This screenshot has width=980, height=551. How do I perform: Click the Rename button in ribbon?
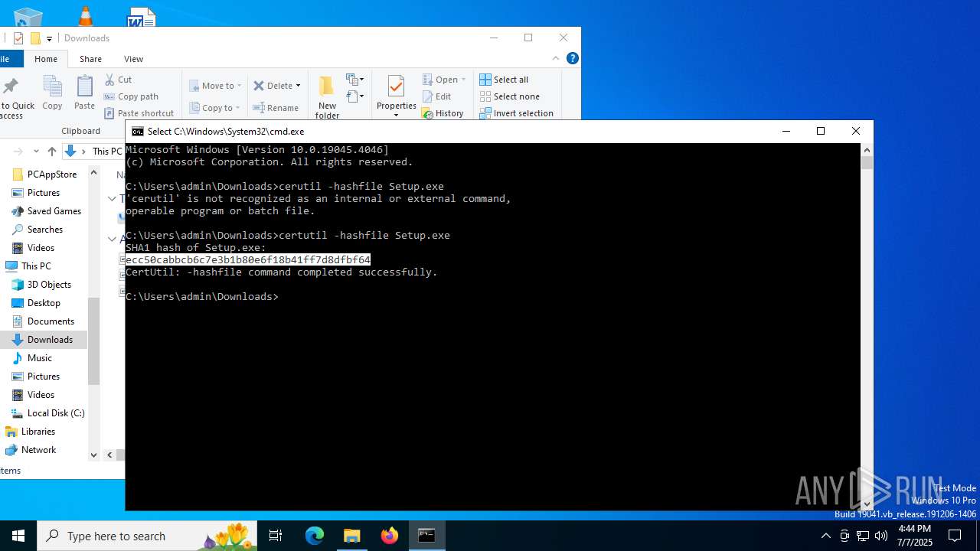[x=276, y=108]
